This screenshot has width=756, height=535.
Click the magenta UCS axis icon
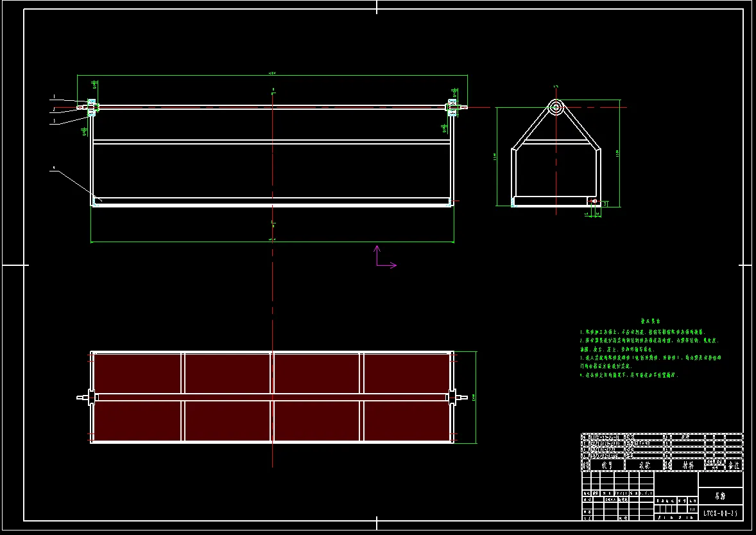point(386,256)
